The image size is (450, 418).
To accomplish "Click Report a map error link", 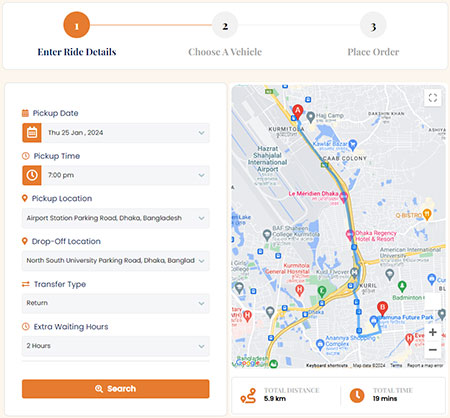I will [x=425, y=366].
